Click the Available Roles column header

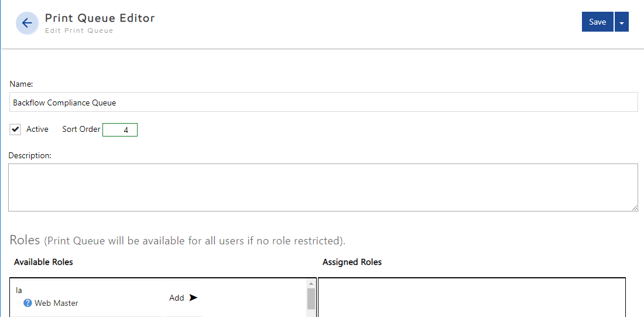(43, 262)
